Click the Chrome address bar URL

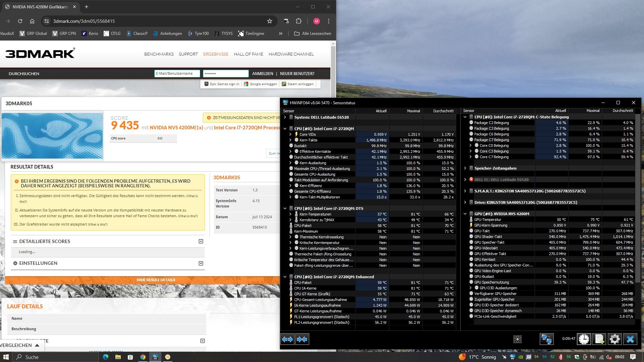click(84, 21)
